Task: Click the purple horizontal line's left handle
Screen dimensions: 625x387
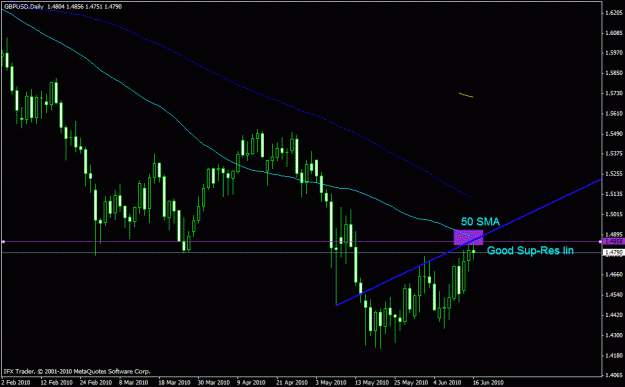Action: 3,242
